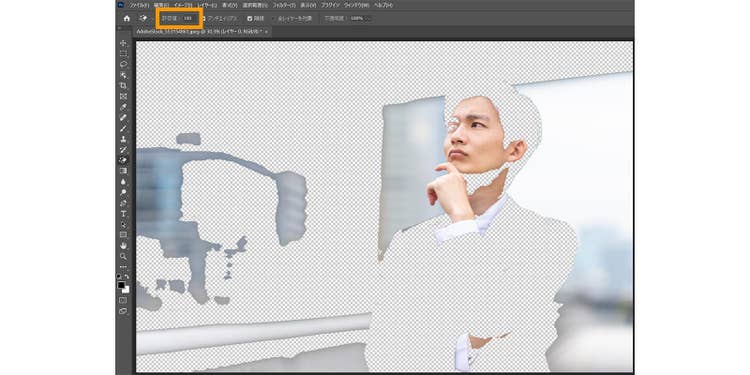
Task: Select the Crop tool
Action: [123, 86]
